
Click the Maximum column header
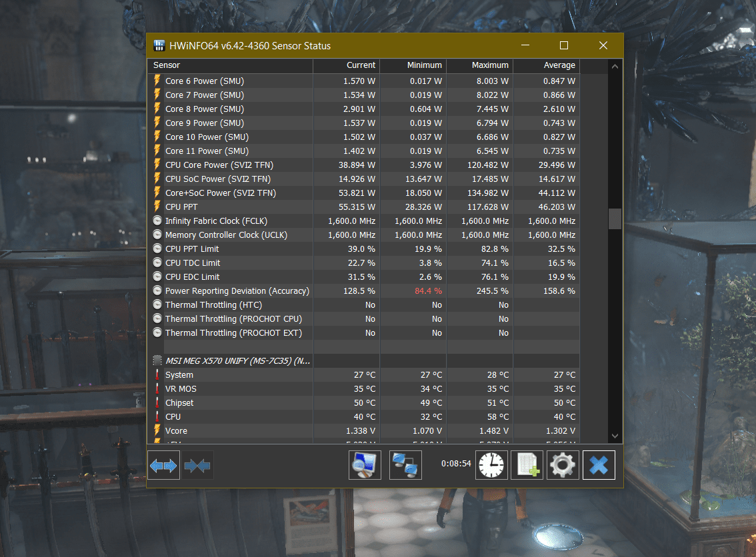480,65
